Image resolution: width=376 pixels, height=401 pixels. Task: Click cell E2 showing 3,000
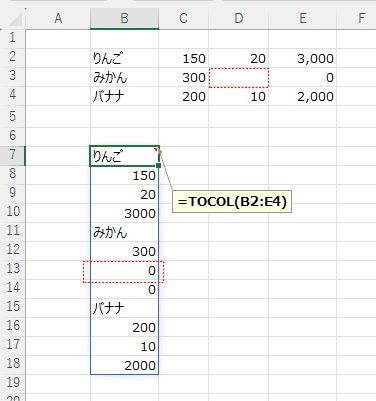click(x=303, y=58)
